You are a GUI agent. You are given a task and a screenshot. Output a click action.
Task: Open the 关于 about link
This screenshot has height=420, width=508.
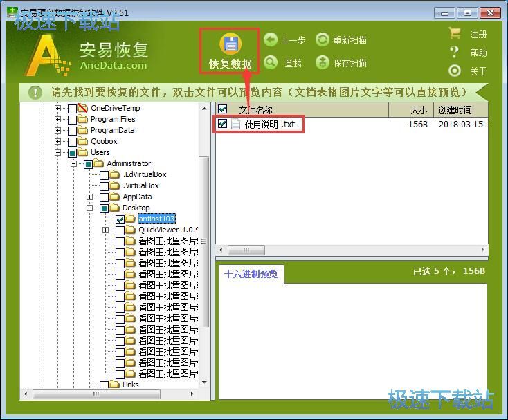point(478,71)
